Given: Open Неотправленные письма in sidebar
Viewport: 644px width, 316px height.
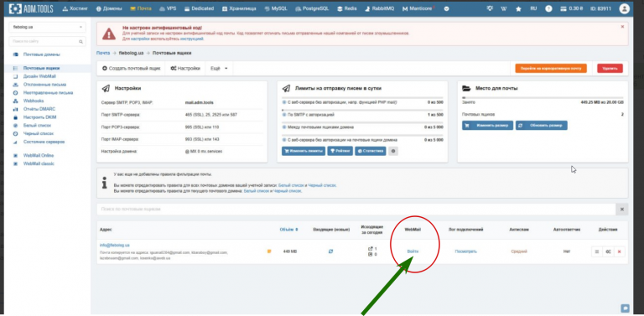Looking at the screenshot, I should click(x=48, y=93).
